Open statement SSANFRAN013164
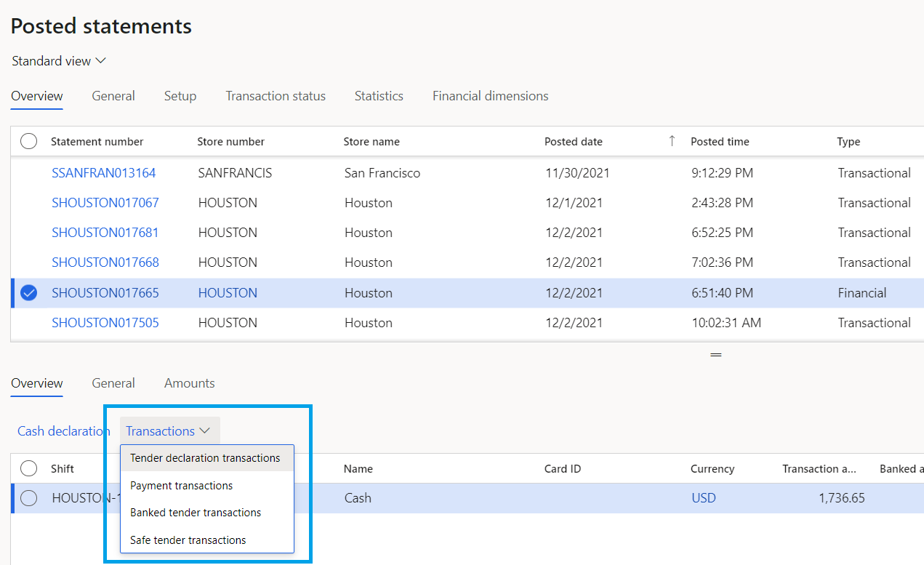This screenshot has height=565, width=924. pos(103,172)
